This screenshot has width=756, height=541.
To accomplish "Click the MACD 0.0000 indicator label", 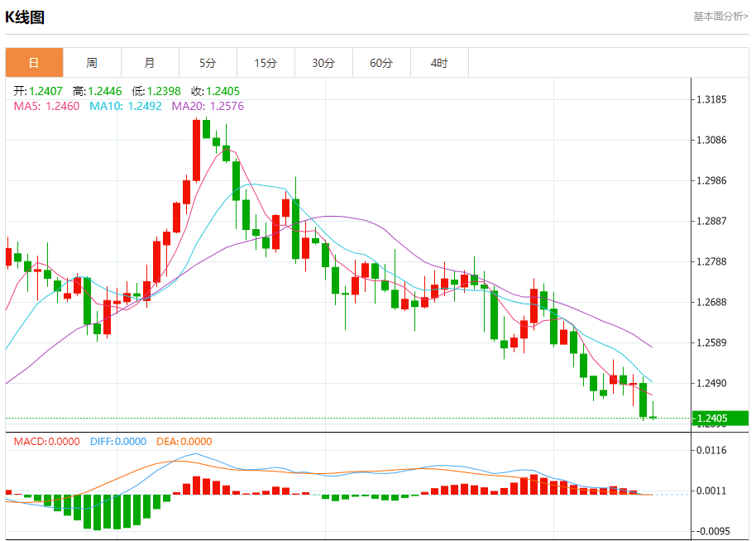I will pyautogui.click(x=47, y=442).
